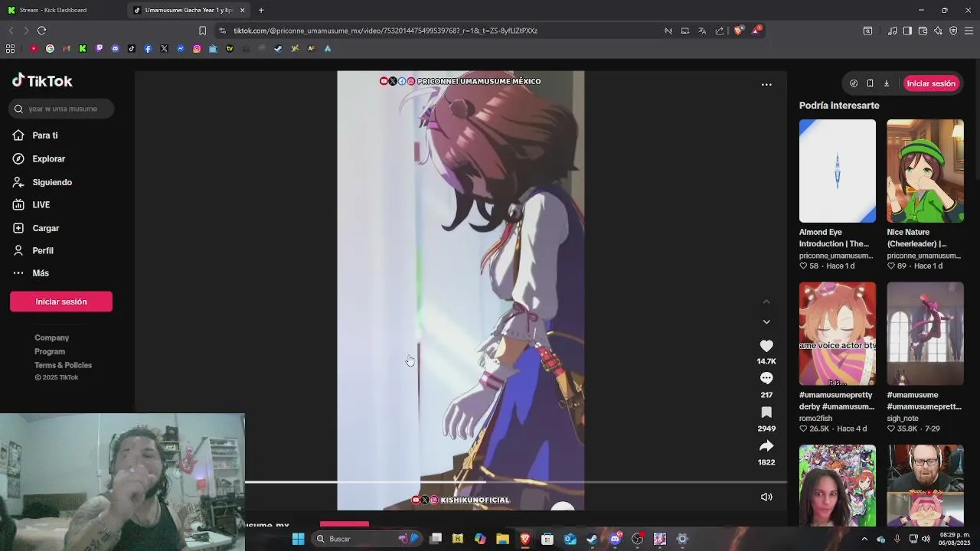Image resolution: width=980 pixels, height=551 pixels.
Task: Open the Brave Rewards triangle icon
Action: tap(756, 31)
